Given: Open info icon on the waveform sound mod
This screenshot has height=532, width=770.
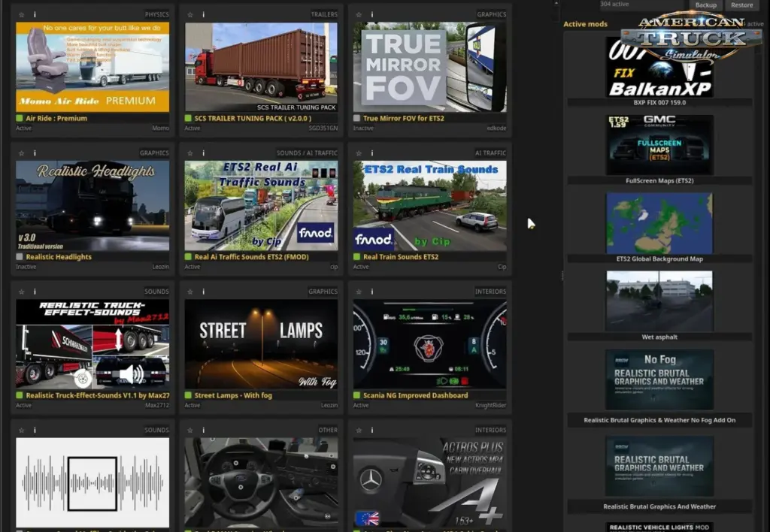Looking at the screenshot, I should tap(35, 430).
